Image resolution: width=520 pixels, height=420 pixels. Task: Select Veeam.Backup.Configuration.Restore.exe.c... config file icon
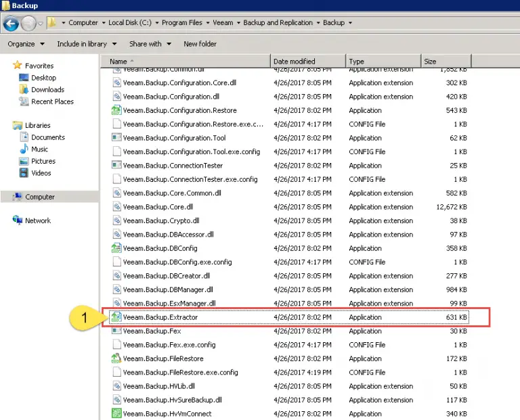(116, 124)
